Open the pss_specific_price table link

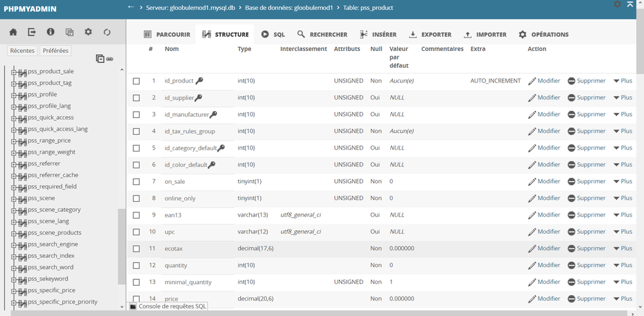pos(52,290)
